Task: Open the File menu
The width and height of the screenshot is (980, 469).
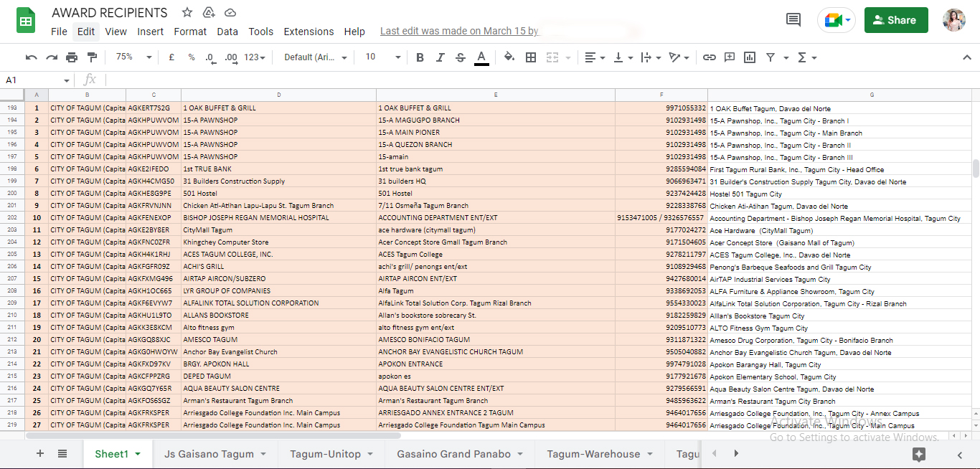Action: pos(60,32)
